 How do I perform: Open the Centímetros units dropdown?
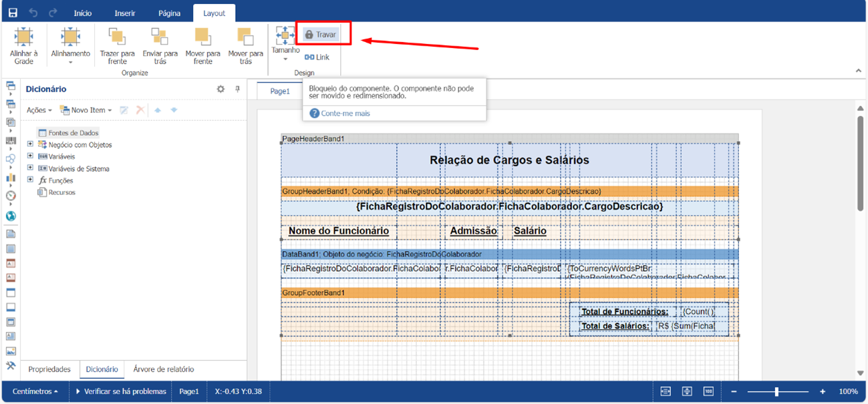click(35, 391)
